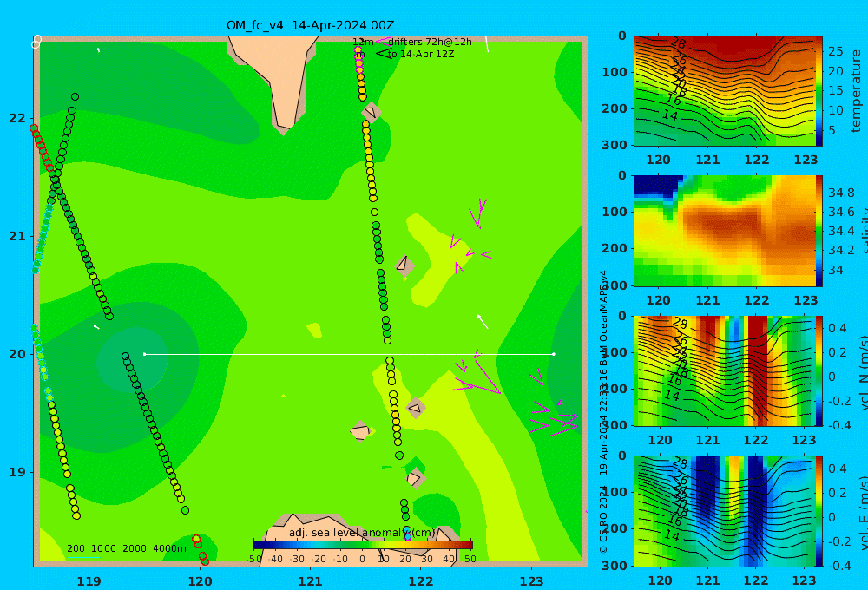Image resolution: width=868 pixels, height=590 pixels.
Task: Click the vel. E colorbar
Action: [x=819, y=511]
